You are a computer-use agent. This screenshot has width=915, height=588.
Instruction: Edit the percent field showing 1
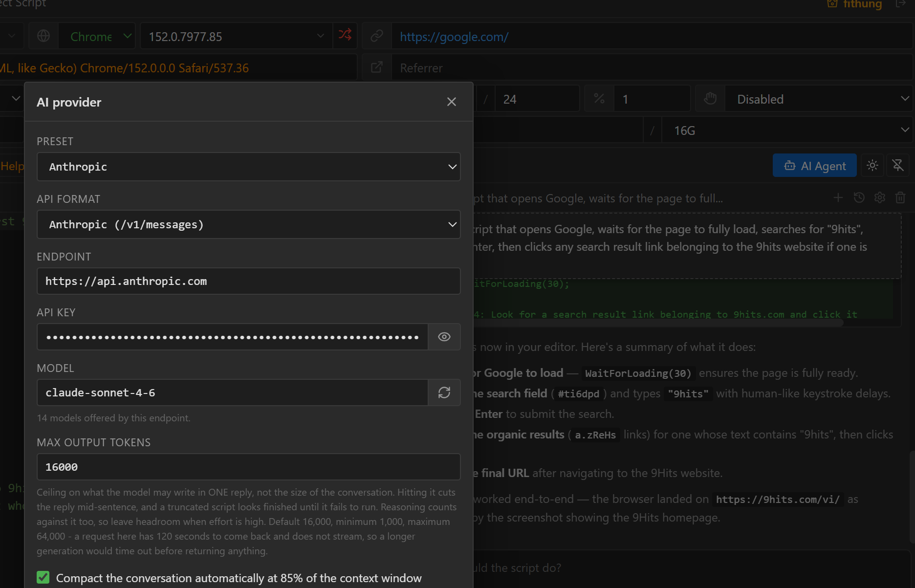[653, 99]
